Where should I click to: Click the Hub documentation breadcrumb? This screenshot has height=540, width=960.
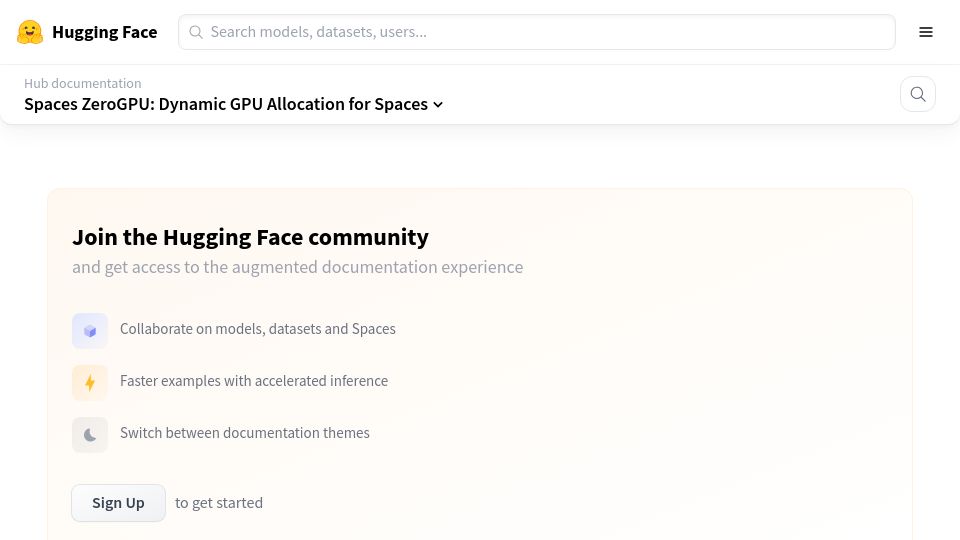tap(83, 83)
